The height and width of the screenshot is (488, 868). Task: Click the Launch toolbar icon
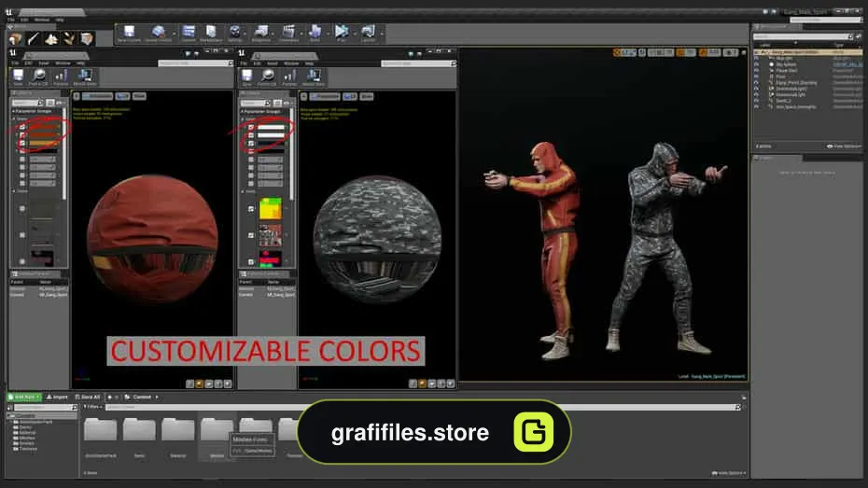pyautogui.click(x=368, y=34)
